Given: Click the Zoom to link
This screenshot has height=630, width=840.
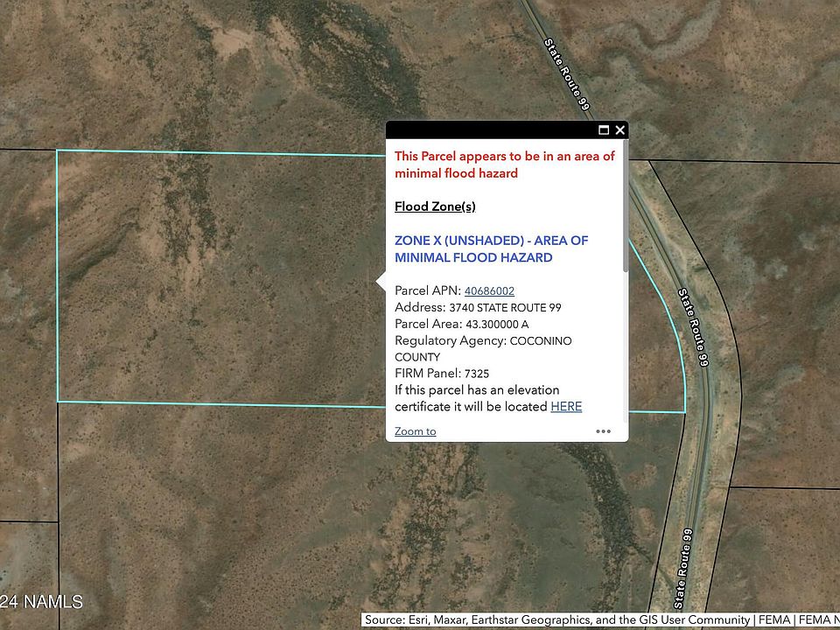Looking at the screenshot, I should click(x=415, y=431).
